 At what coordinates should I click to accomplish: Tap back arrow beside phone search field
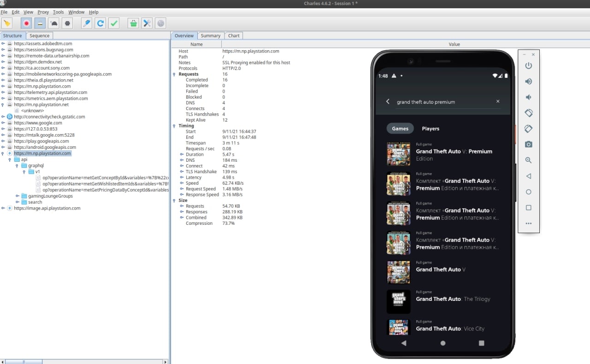[388, 101]
